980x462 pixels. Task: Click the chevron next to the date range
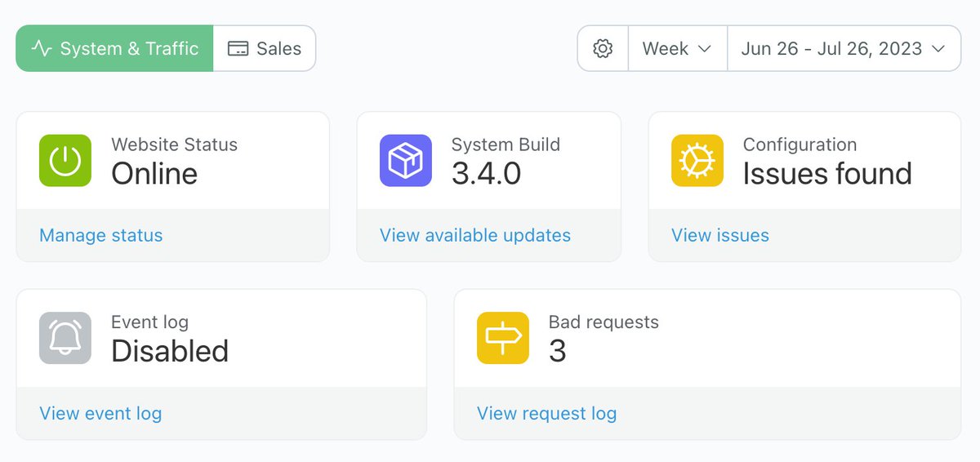[938, 49]
